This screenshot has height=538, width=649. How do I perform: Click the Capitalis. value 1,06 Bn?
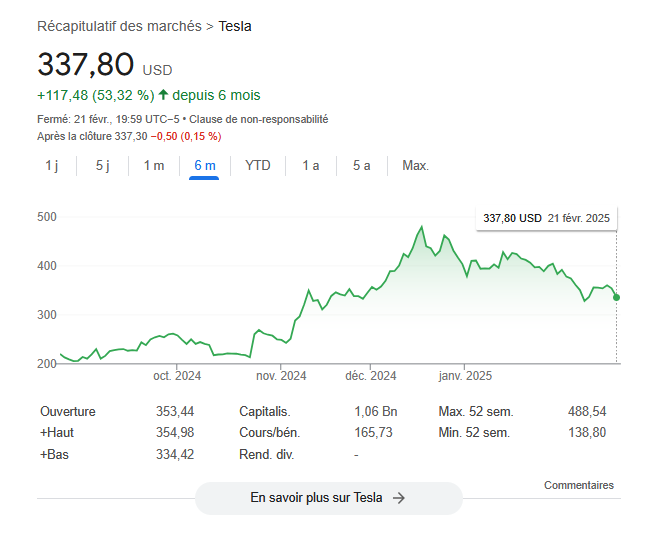pos(375,411)
